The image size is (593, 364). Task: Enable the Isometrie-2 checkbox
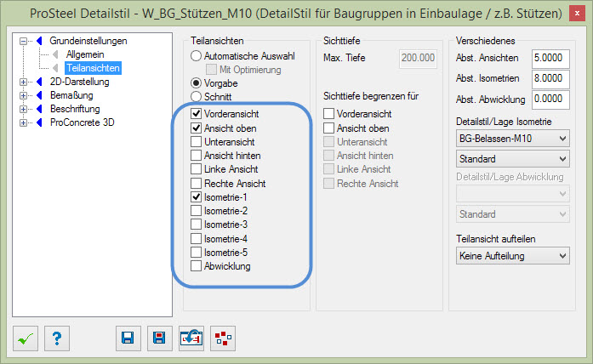(x=196, y=211)
